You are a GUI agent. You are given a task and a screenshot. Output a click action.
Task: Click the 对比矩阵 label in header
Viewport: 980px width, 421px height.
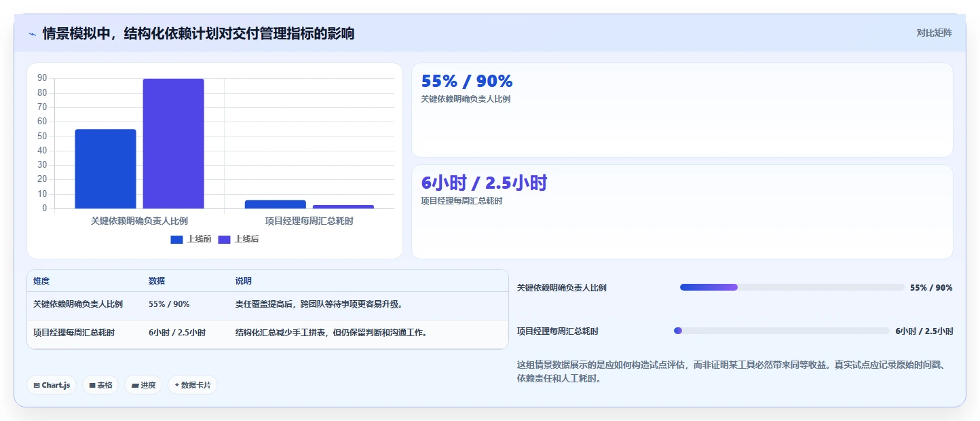[x=935, y=33]
